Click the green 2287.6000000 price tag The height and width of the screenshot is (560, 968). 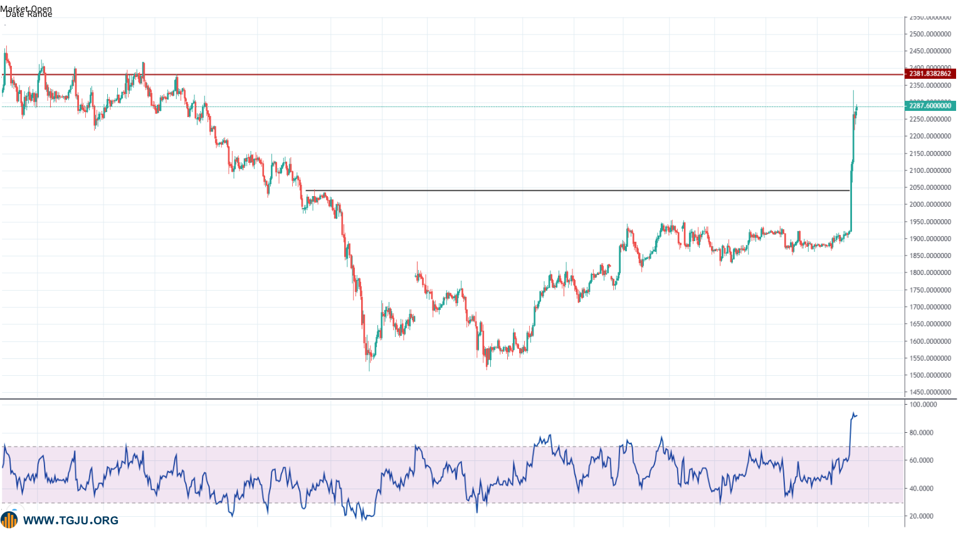(930, 106)
